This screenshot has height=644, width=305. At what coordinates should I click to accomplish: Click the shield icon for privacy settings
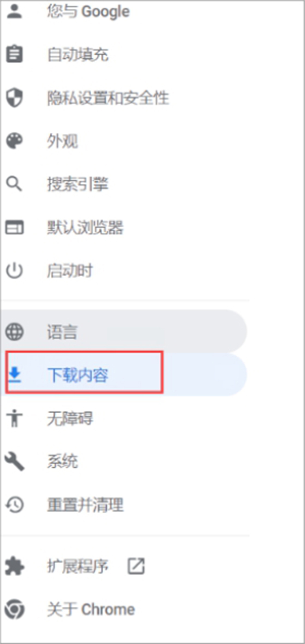tap(14, 98)
